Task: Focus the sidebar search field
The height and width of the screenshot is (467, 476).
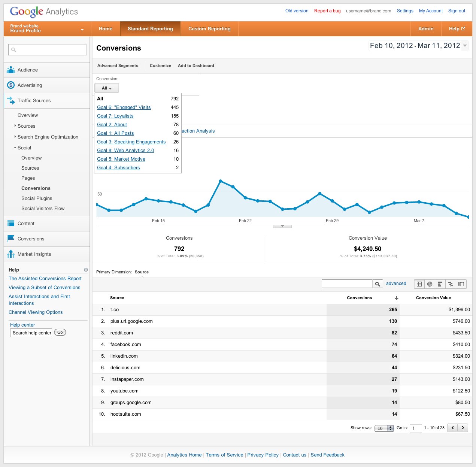Action: 47,49
